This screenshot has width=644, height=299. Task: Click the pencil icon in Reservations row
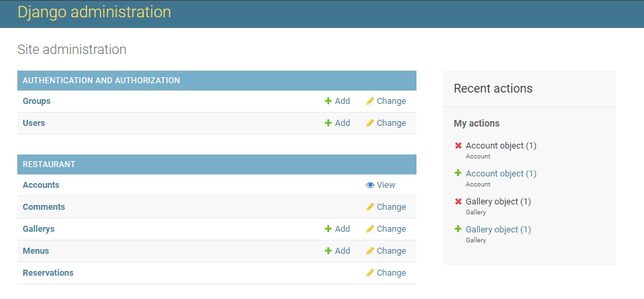[370, 273]
